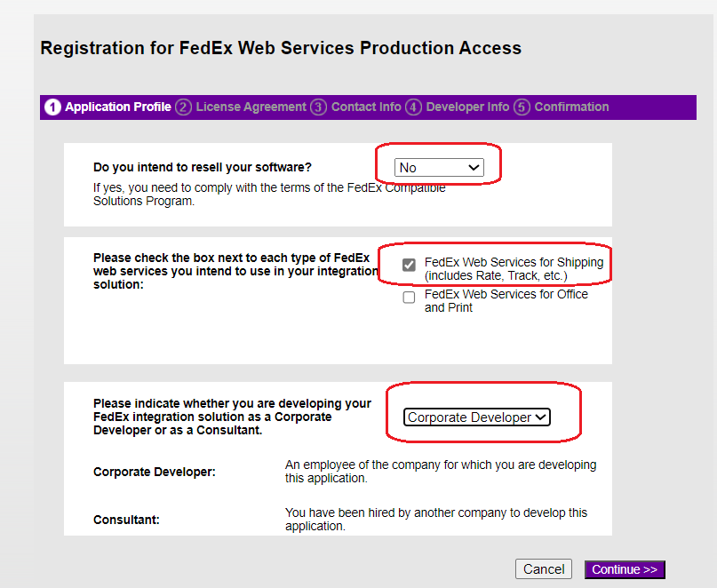Click 'FedEx Web Services for Shipping' label text
Image resolution: width=717 pixels, height=588 pixels.
tap(514, 269)
